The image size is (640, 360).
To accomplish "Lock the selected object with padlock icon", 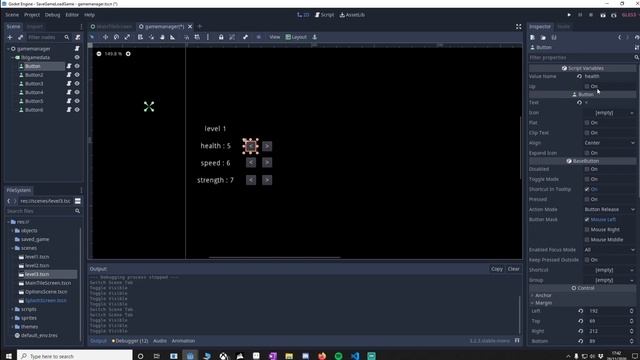I will tap(221, 37).
